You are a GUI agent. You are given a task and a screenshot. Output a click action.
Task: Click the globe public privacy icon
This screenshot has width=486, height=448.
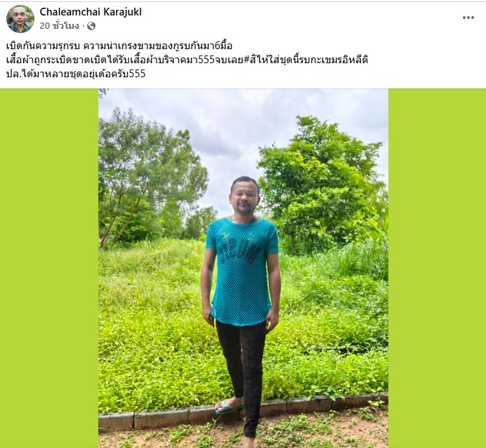coord(91,26)
